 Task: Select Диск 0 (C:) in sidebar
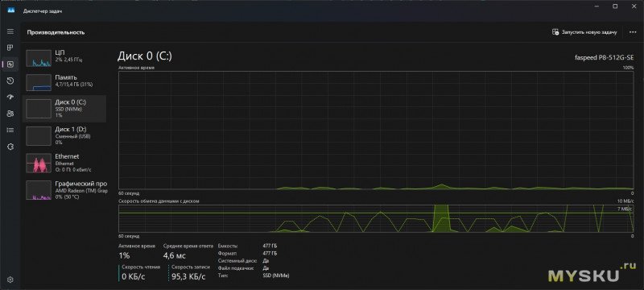point(64,109)
